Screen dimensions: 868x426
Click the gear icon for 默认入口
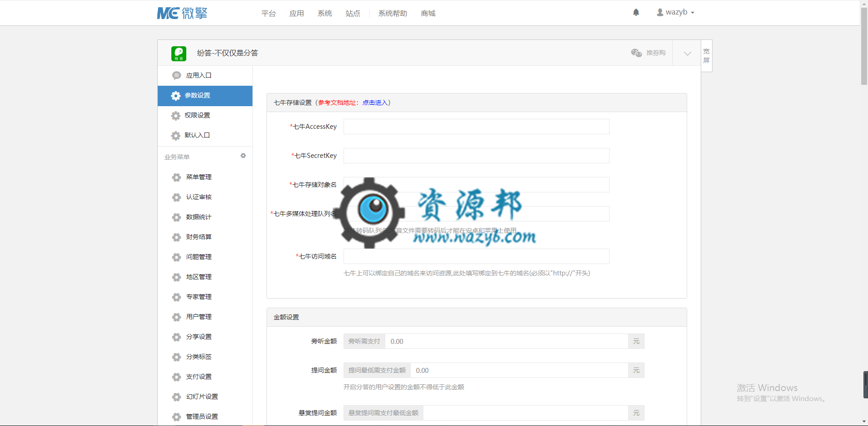[x=176, y=136]
